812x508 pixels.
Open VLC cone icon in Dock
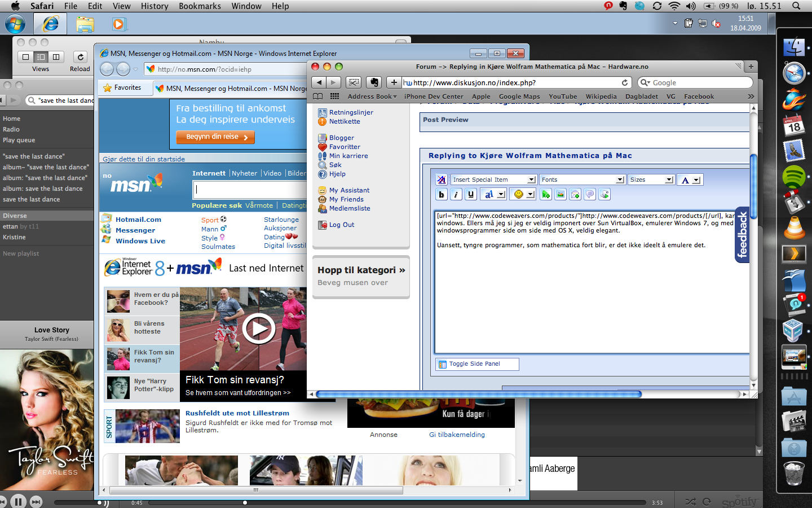794,228
